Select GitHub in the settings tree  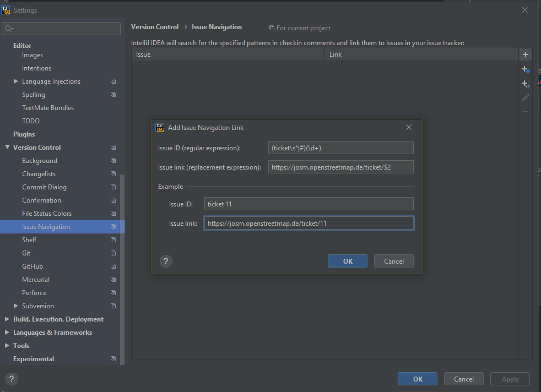pyautogui.click(x=33, y=266)
